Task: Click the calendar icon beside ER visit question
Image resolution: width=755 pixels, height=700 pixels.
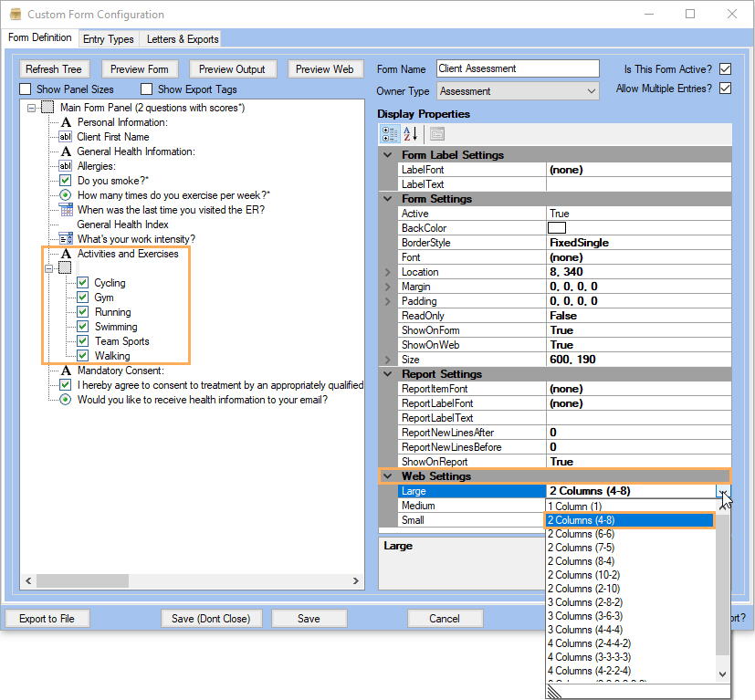Action: [x=66, y=210]
